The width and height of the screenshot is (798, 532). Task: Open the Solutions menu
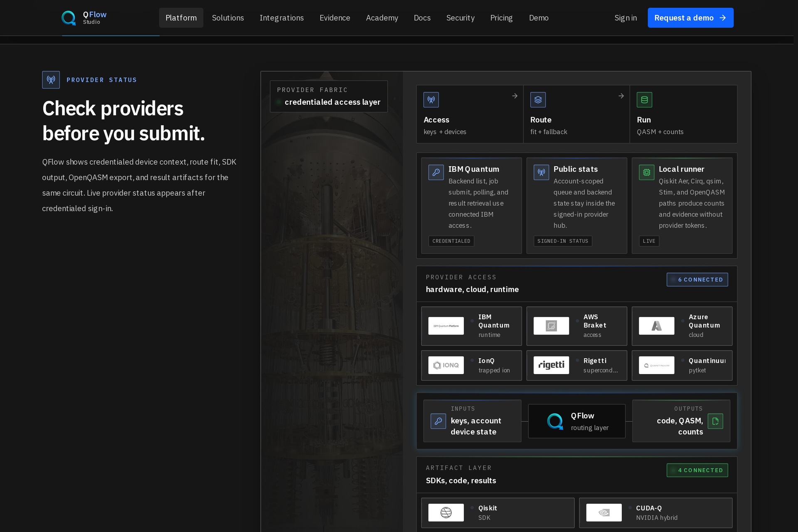[228, 18]
